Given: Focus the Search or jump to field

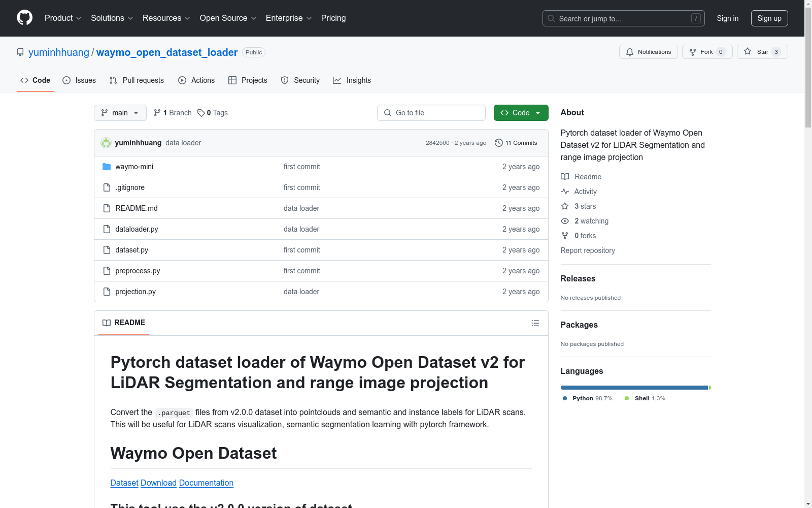Looking at the screenshot, I should point(623,18).
